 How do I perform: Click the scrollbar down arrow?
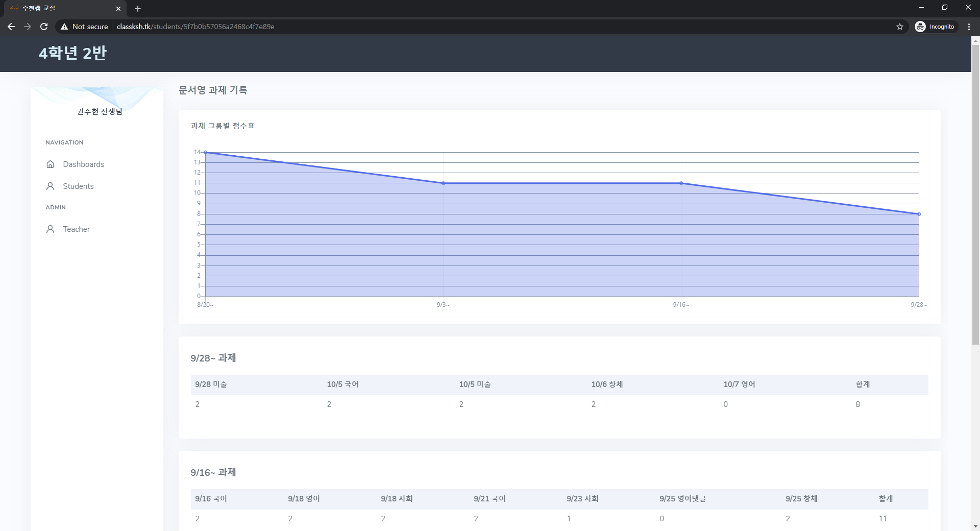coord(975,526)
